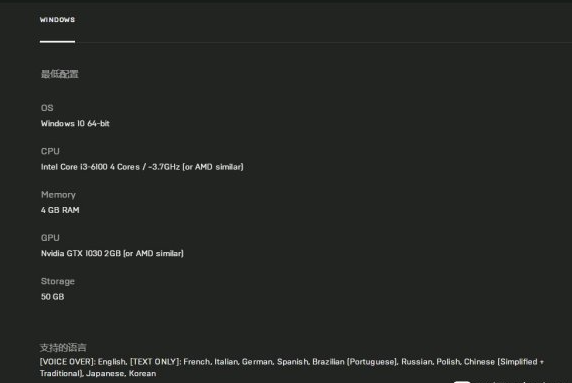Image resolution: width=572 pixels, height=383 pixels.
Task: Click the Japanese, Korean language text
Action: point(121,374)
